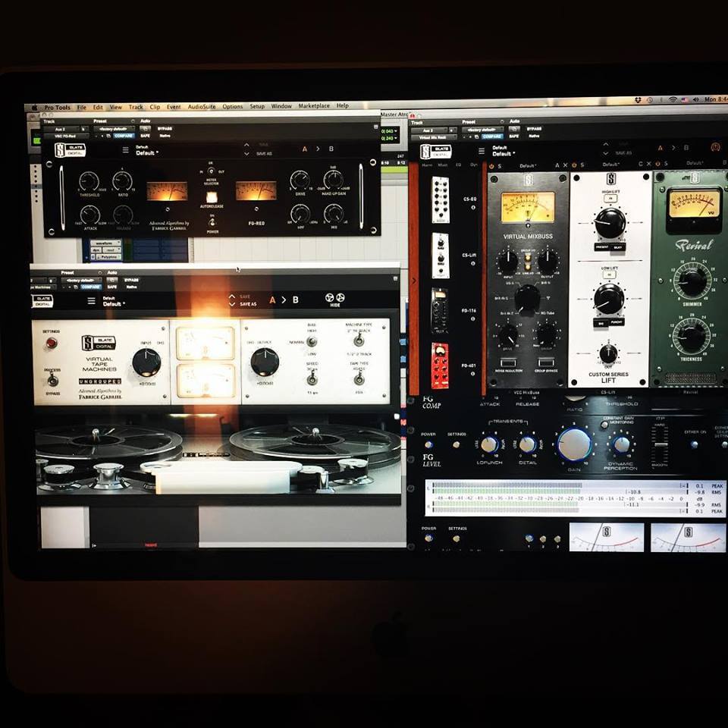Click Bypass button in Tape Machines window
Image resolution: width=728 pixels, height=728 pixels.
131,280
